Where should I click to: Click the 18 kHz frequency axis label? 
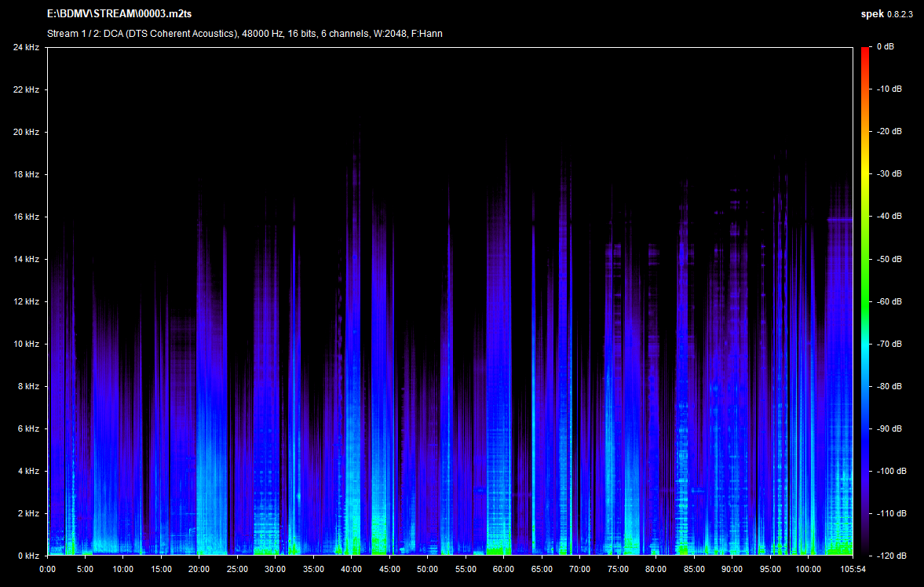tap(26, 174)
